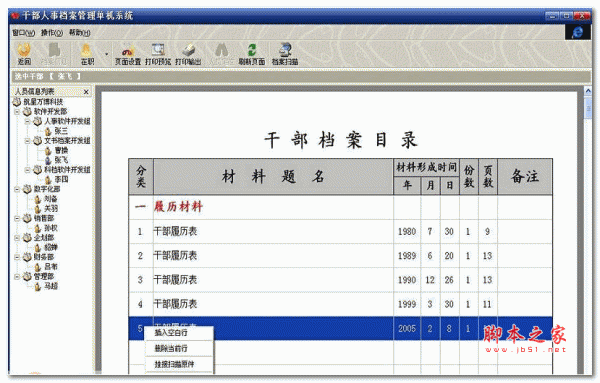Screen dimensions: 600x383
Task: Click the greyed-out binoculars toolbar icon
Action: click(221, 53)
